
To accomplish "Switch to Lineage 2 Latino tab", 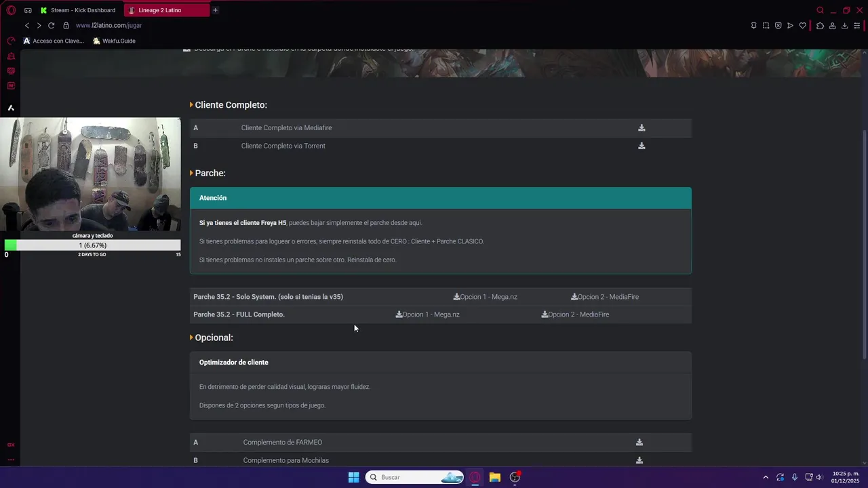I will [x=166, y=10].
